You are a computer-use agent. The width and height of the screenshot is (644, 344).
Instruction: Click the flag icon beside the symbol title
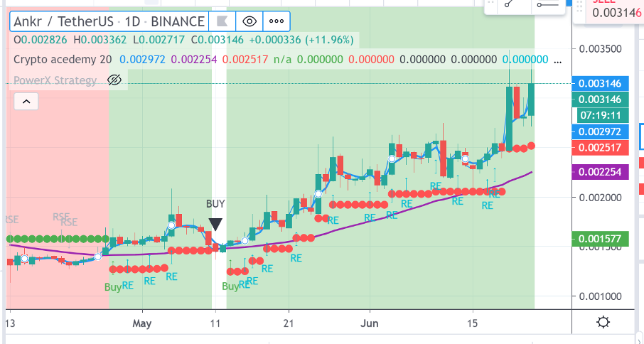pos(222,22)
